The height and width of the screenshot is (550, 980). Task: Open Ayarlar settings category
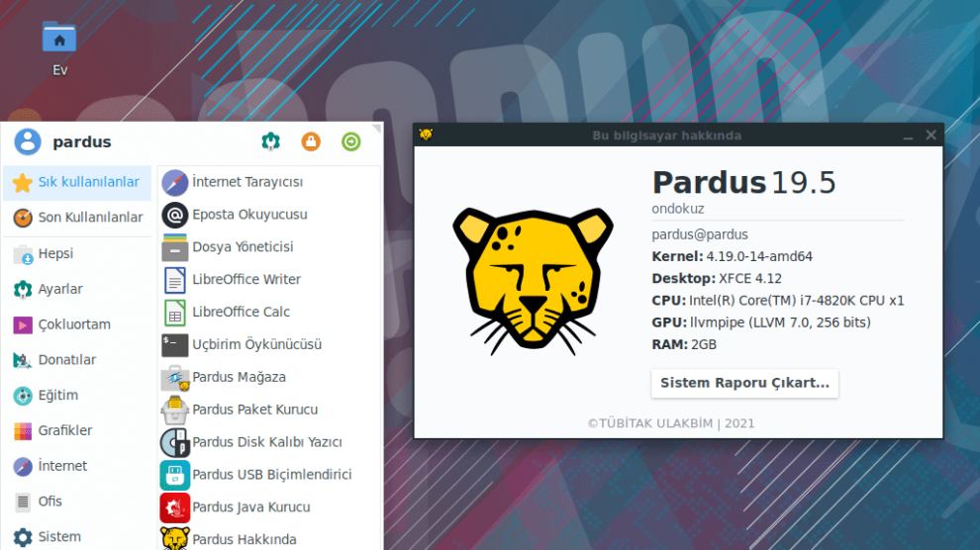[77, 289]
